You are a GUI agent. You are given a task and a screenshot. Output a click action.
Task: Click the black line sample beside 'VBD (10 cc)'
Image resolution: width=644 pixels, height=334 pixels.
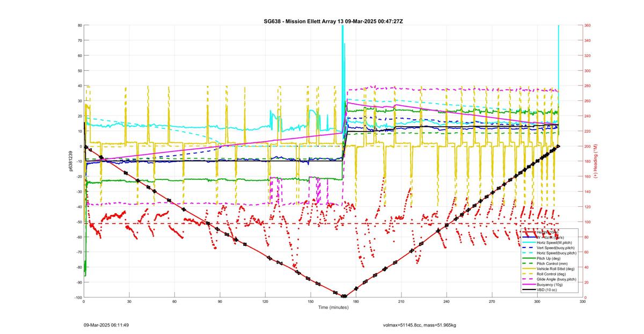529,290
